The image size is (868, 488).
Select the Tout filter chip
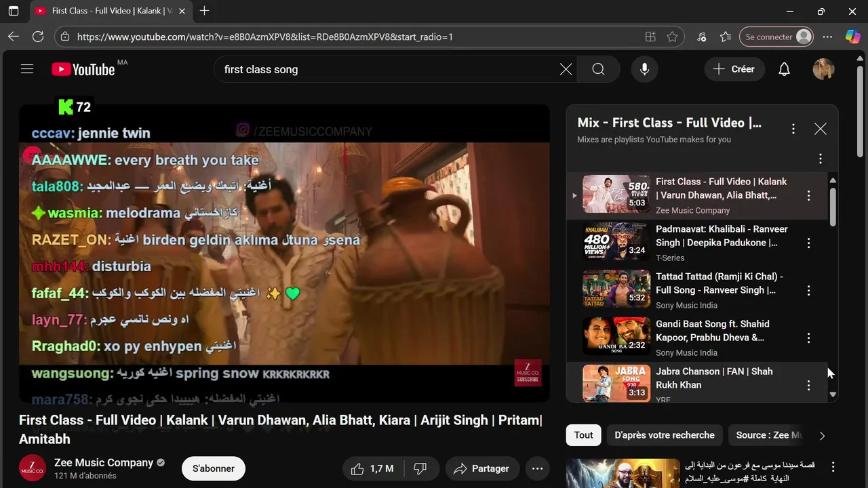point(584,435)
